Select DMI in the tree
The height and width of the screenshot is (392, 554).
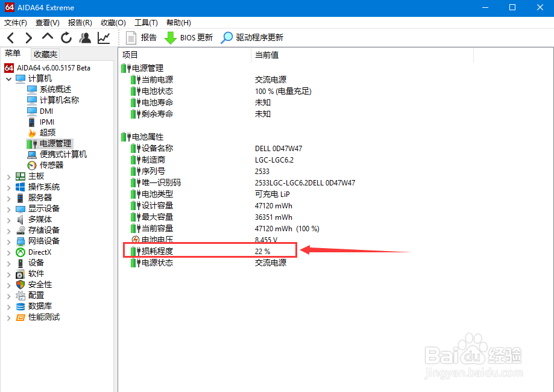click(40, 111)
